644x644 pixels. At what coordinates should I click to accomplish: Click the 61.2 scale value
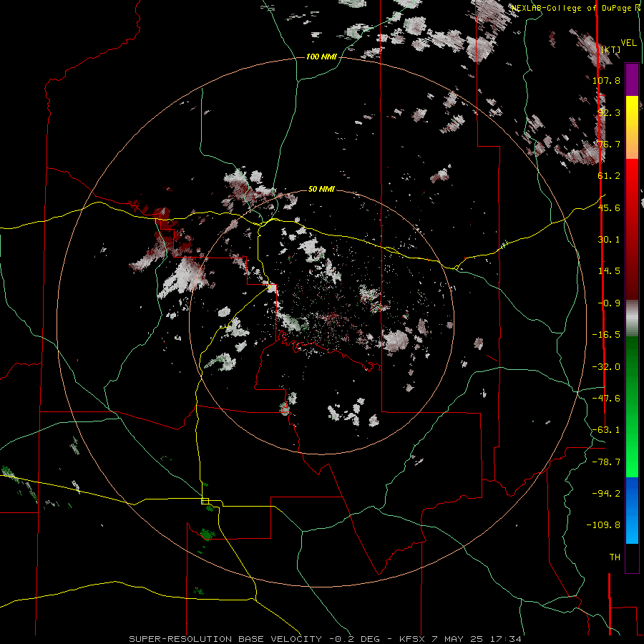[x=609, y=176]
